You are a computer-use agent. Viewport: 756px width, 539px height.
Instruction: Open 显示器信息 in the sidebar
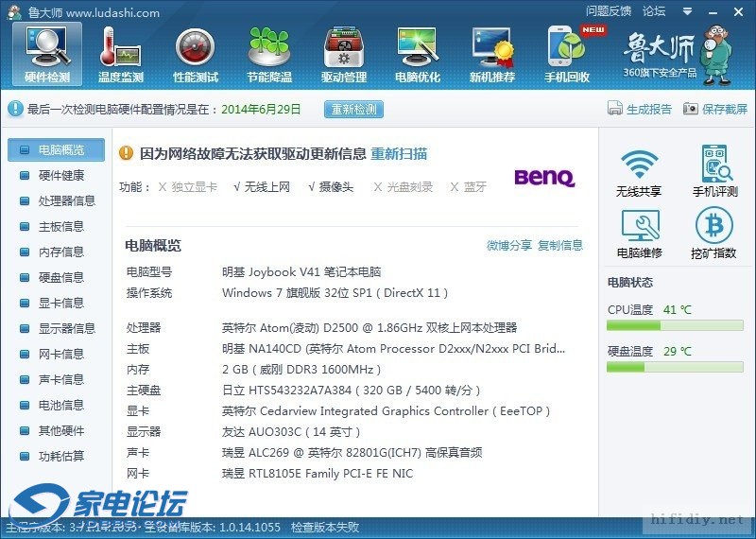pyautogui.click(x=56, y=329)
